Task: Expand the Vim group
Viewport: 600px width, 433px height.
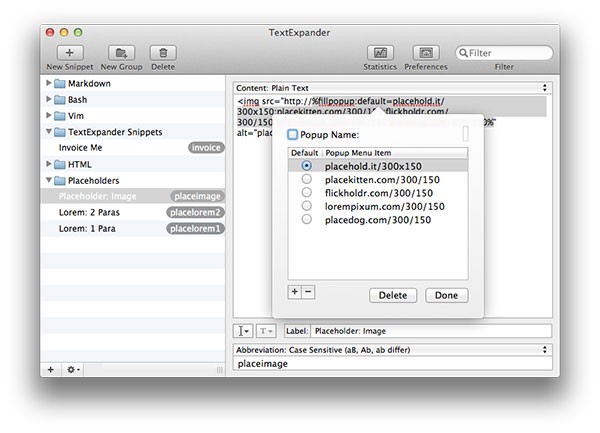Action: [x=49, y=115]
